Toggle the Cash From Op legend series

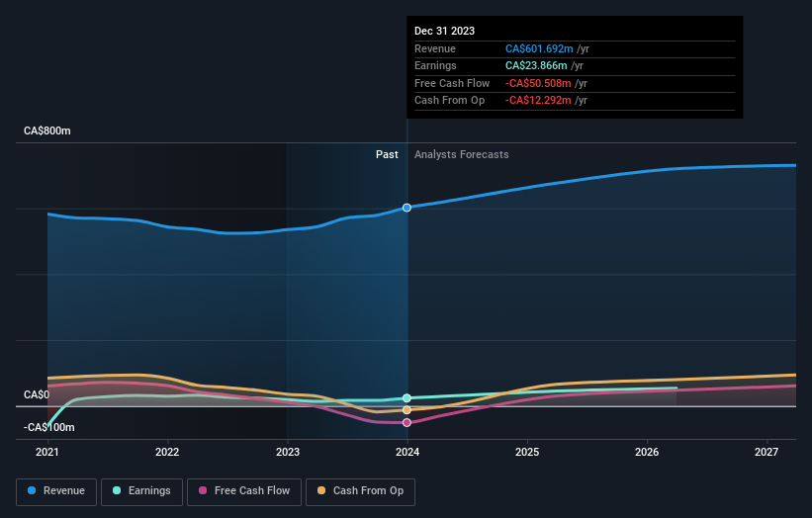[x=360, y=491]
